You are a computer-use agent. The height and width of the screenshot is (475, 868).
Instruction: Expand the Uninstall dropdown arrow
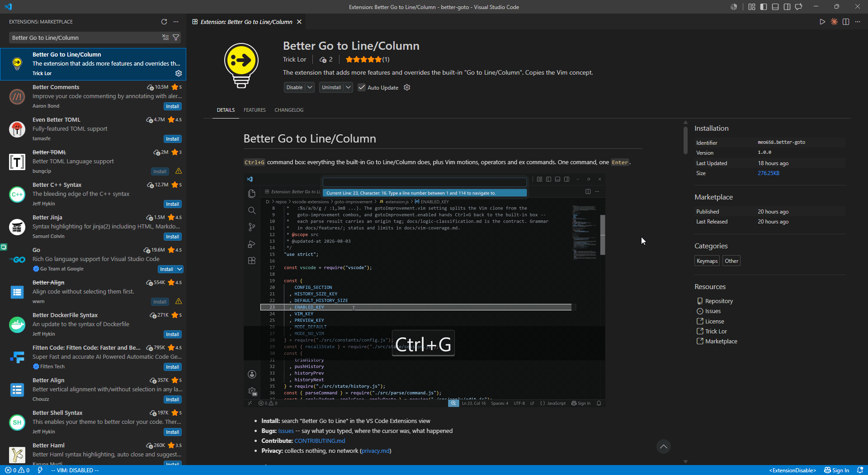pyautogui.click(x=348, y=87)
